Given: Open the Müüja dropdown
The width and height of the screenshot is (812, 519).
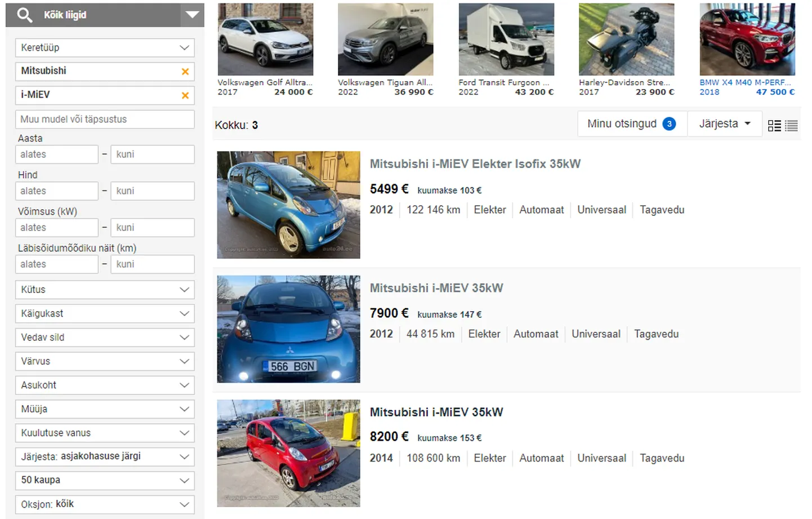Looking at the screenshot, I should click(x=105, y=409).
